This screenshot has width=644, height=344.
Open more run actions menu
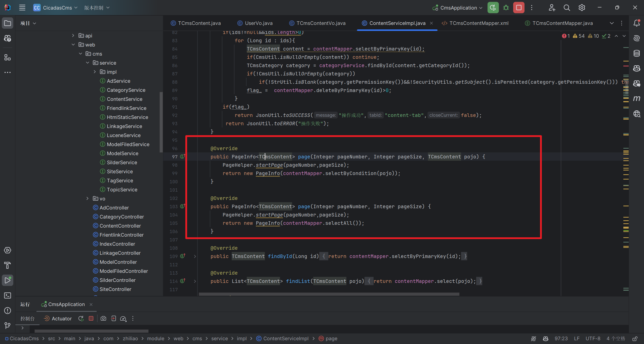pos(532,8)
